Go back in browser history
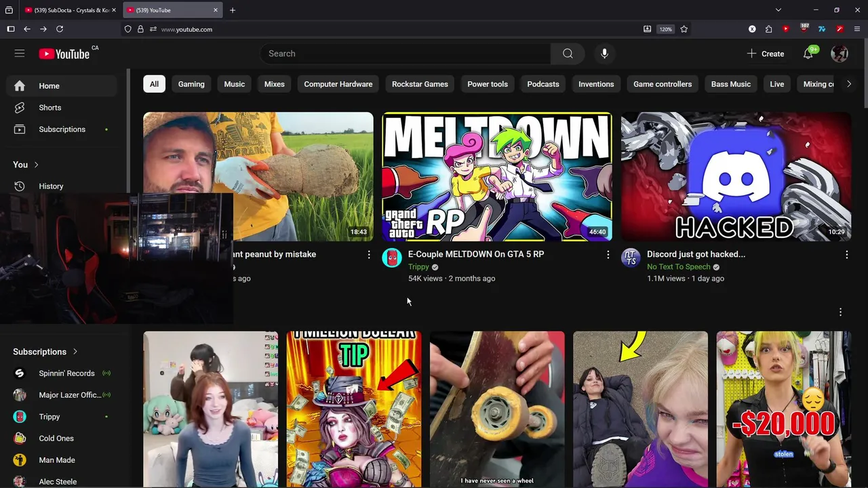The width and height of the screenshot is (868, 488). point(27,29)
